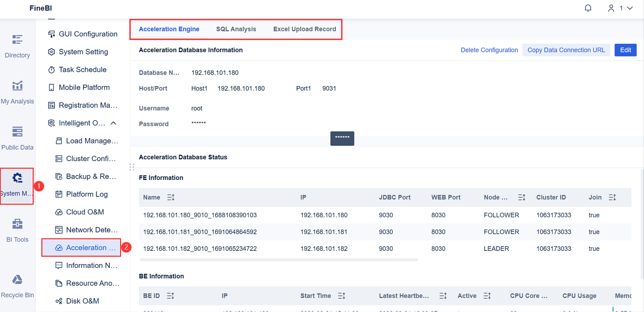Open sort options for the BE ID column

pyautogui.click(x=170, y=295)
